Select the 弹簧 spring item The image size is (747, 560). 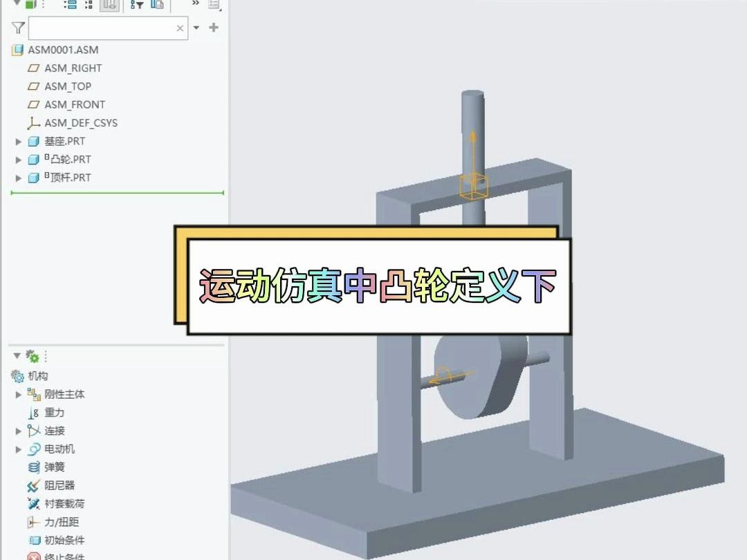pos(54,467)
